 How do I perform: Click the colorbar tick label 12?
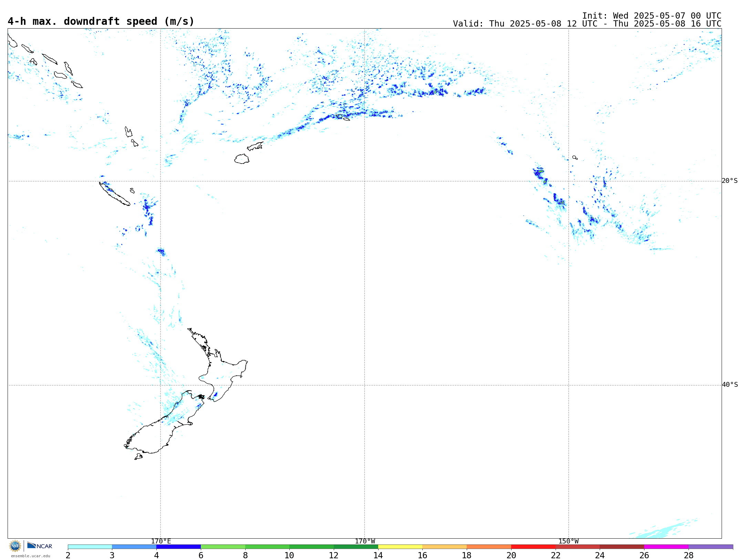click(334, 555)
